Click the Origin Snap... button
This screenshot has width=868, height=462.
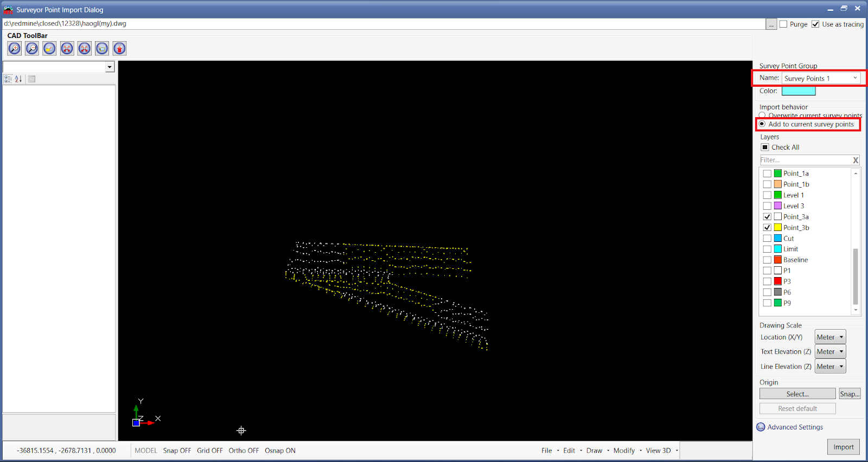coord(850,394)
